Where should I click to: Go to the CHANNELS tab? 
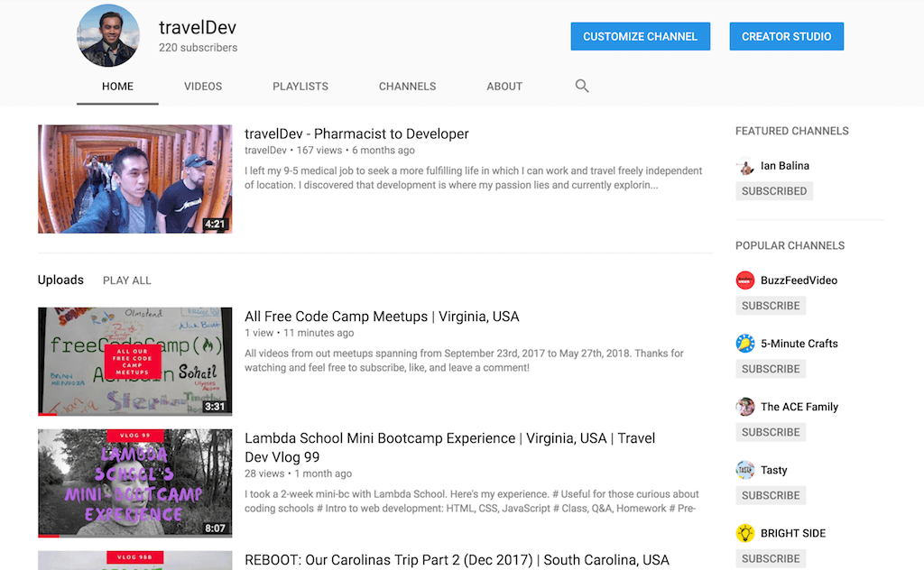click(407, 87)
